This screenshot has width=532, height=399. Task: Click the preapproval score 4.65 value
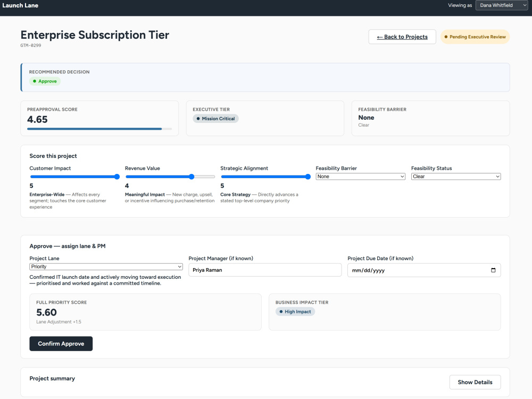[x=37, y=119]
